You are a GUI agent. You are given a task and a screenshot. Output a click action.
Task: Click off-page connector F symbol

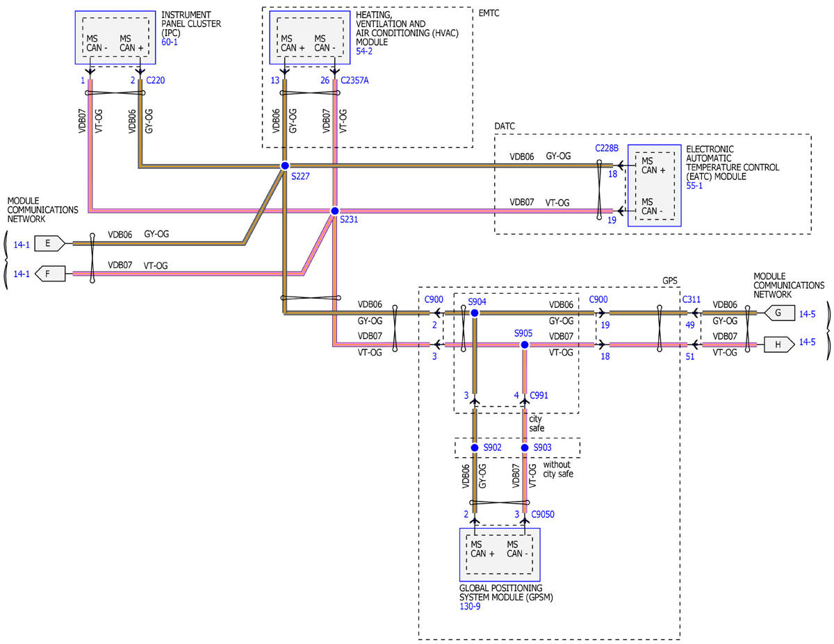coord(51,274)
